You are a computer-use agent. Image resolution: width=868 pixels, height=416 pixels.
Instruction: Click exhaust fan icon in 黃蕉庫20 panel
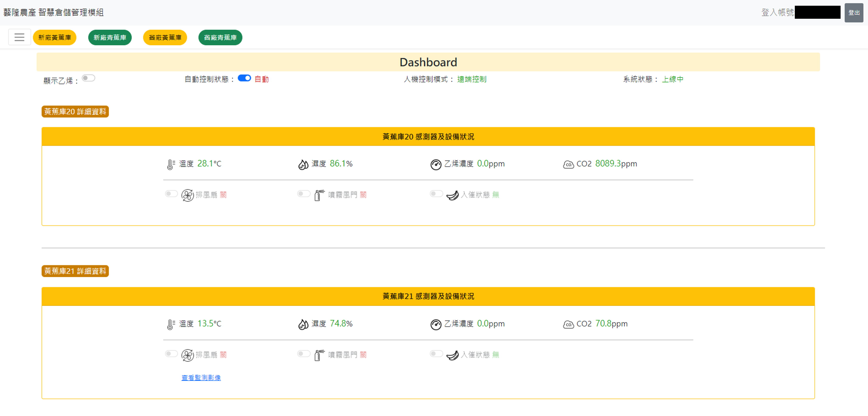(187, 195)
